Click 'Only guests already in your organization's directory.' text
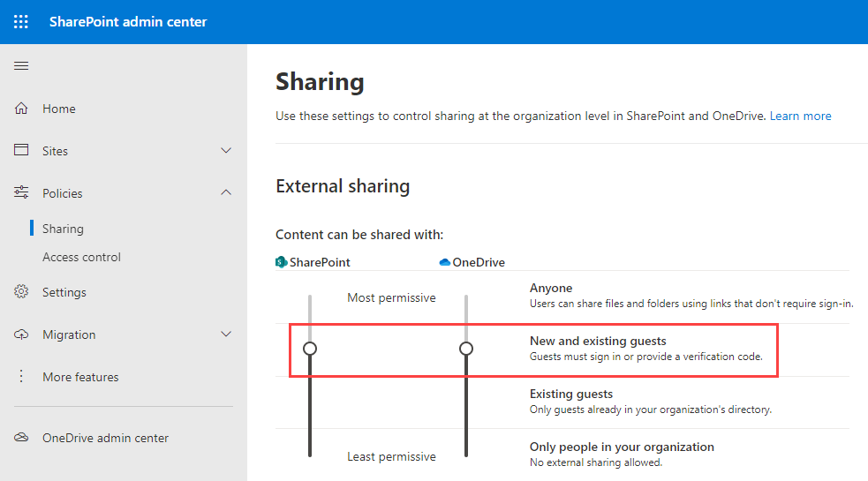Viewport: 868px width, 481px height. pos(651,410)
